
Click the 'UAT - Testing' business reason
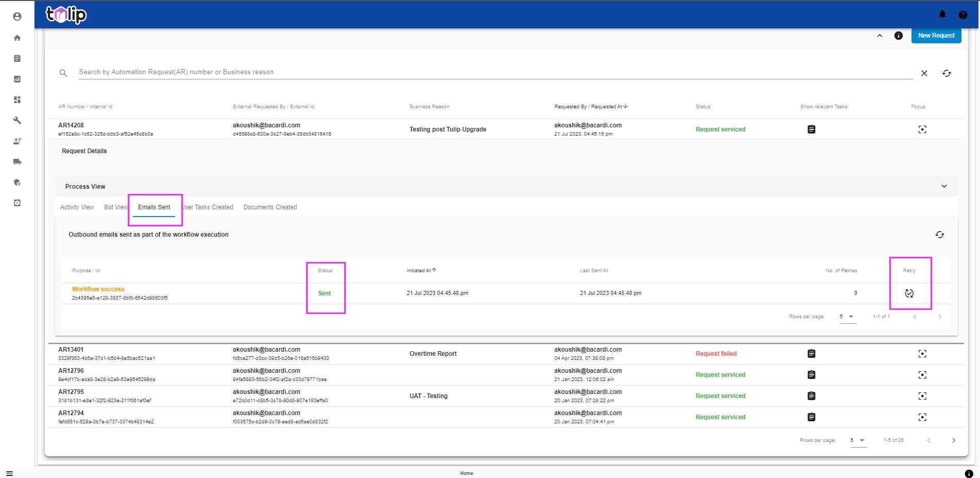[428, 396]
